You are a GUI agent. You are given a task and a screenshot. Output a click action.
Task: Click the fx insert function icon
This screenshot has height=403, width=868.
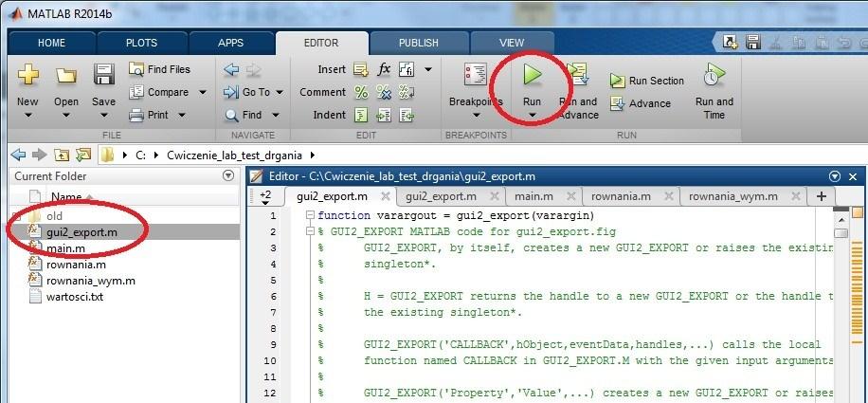coord(384,69)
